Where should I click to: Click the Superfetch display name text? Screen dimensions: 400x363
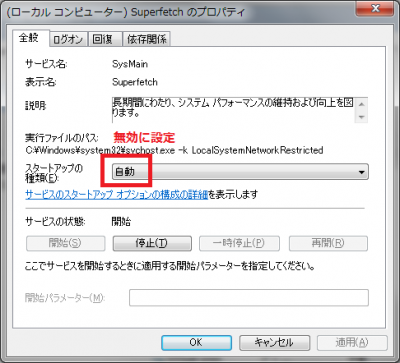pyautogui.click(x=135, y=82)
